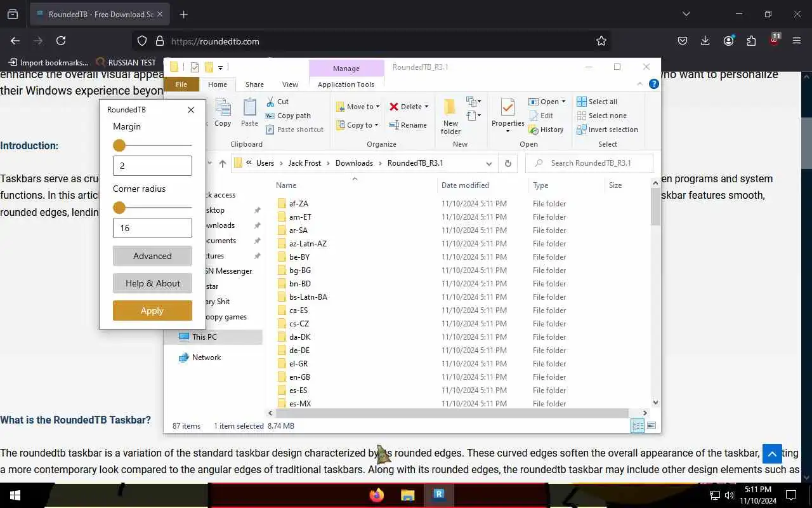Click Invert selection in the ribbon
Viewport: 812px width, 508px height.
[x=607, y=130]
